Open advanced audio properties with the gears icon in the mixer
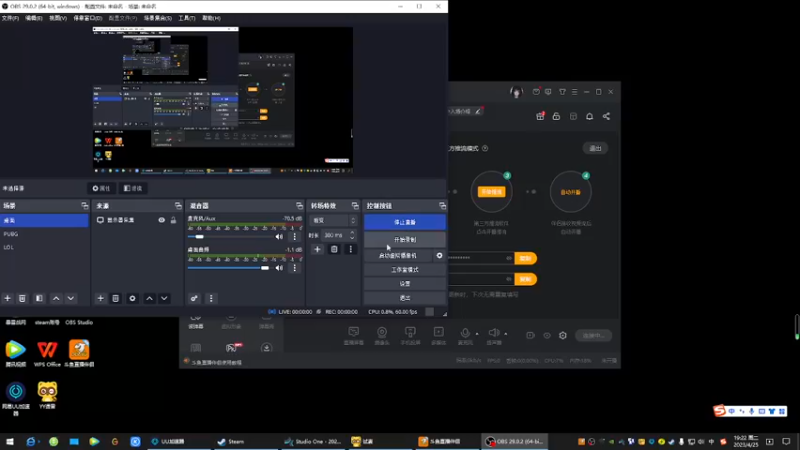 tap(194, 298)
